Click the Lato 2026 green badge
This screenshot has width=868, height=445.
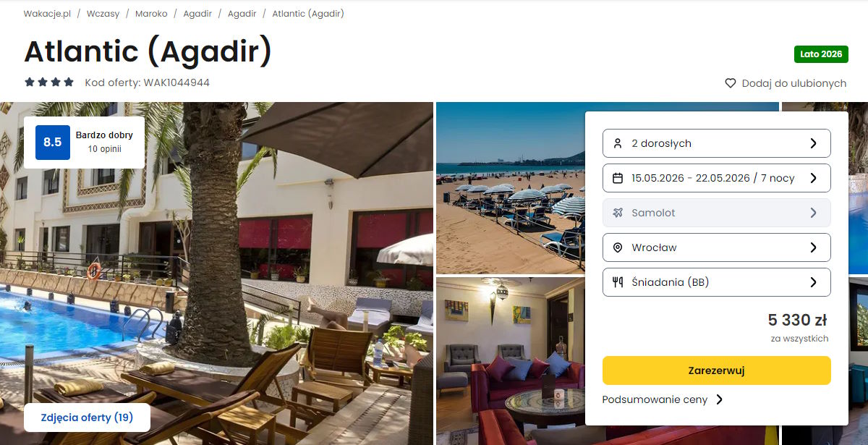[821, 54]
